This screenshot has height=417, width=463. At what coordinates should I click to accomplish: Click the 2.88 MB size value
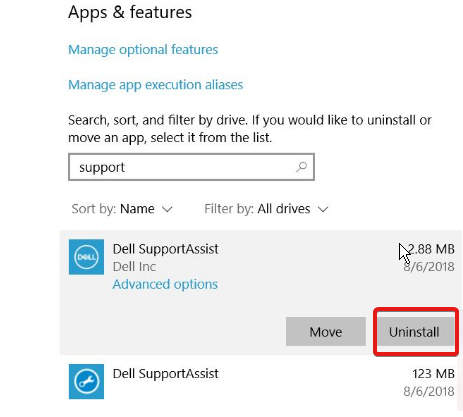[430, 249]
